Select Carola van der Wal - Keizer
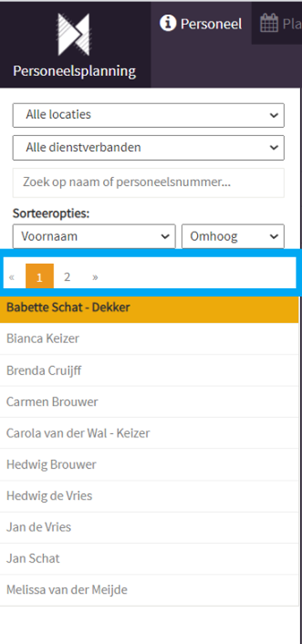 pos(149,433)
